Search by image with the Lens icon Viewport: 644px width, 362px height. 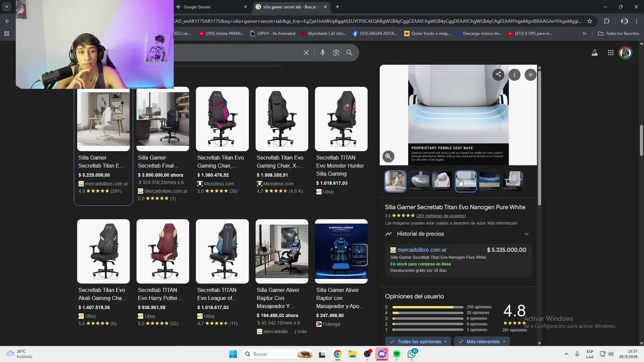point(336,52)
